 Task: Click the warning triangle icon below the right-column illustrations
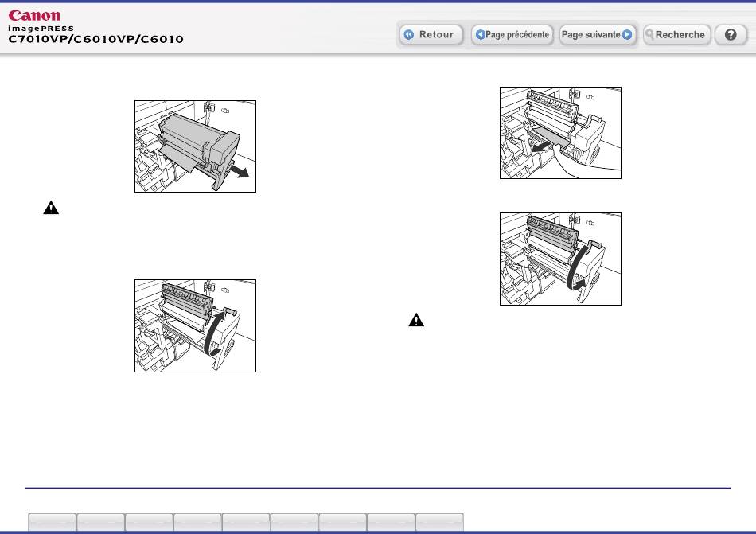coord(416,320)
